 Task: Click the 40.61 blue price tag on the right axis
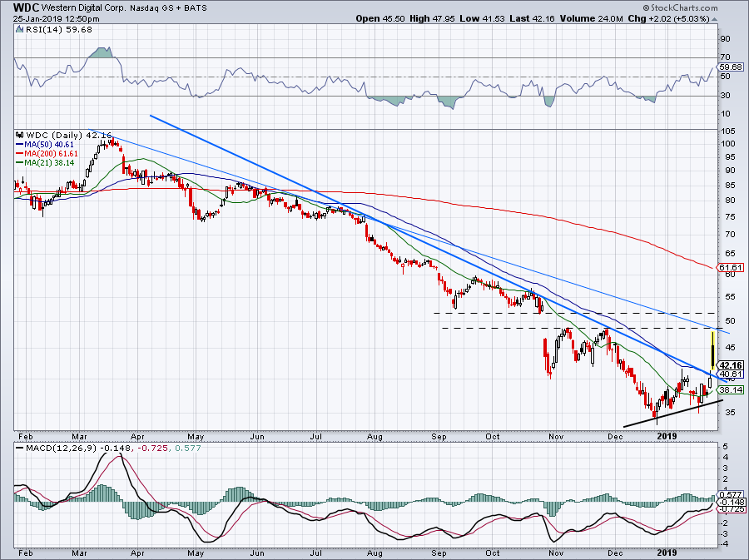coord(732,374)
